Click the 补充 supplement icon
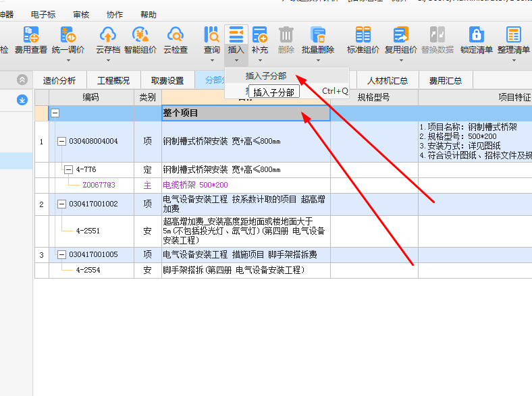Screen dimensions: 532x396 (260, 34)
